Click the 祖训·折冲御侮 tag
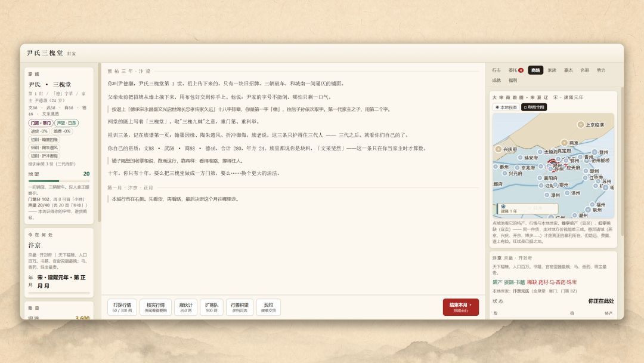Viewport: 644px width, 363px height. (x=44, y=156)
